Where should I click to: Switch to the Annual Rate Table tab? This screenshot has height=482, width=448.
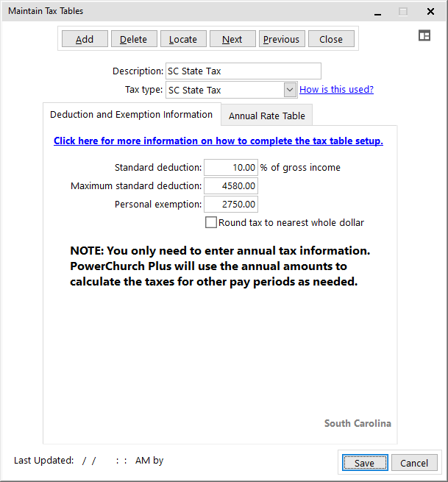coord(266,116)
